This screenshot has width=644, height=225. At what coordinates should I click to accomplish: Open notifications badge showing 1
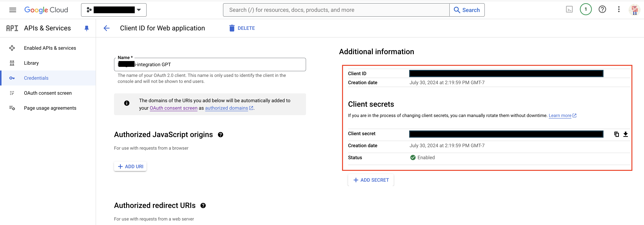pyautogui.click(x=585, y=10)
